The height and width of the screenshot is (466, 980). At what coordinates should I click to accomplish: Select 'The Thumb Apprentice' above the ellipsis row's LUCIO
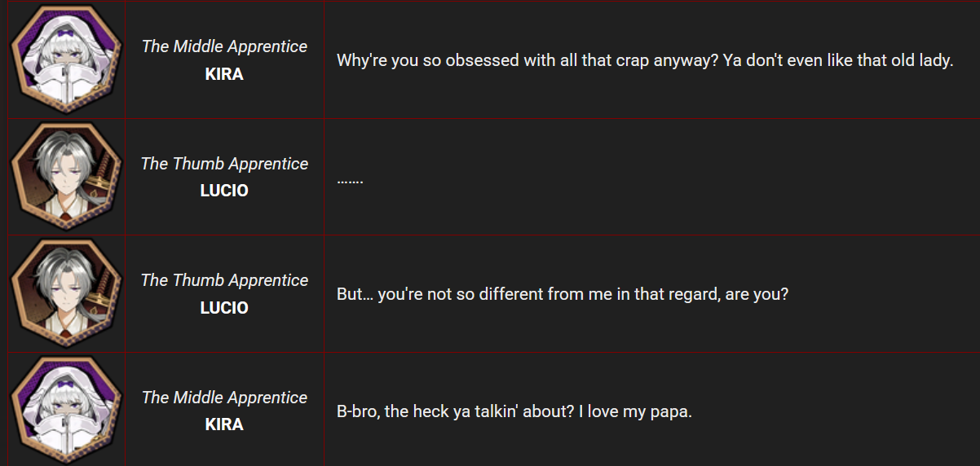tap(224, 164)
